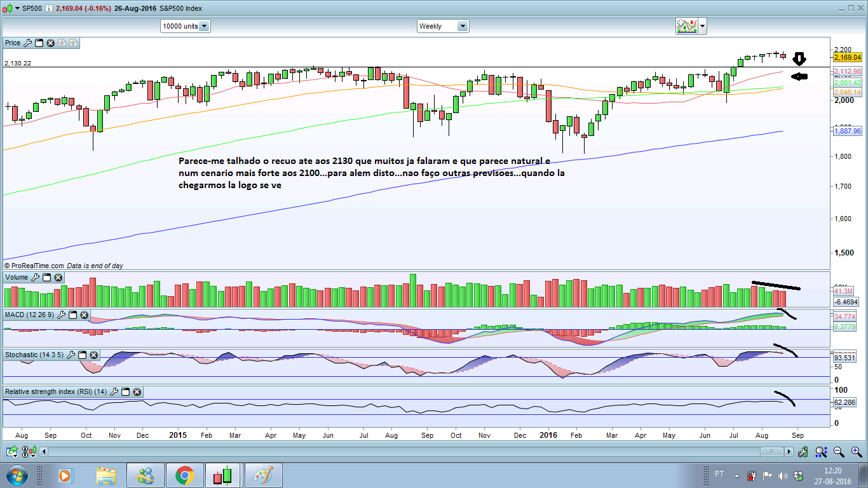Click the volume speaker tray icon

coord(782,476)
